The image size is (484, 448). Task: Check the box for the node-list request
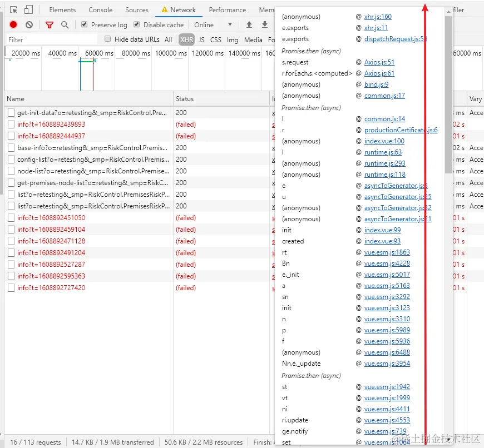tap(11, 171)
